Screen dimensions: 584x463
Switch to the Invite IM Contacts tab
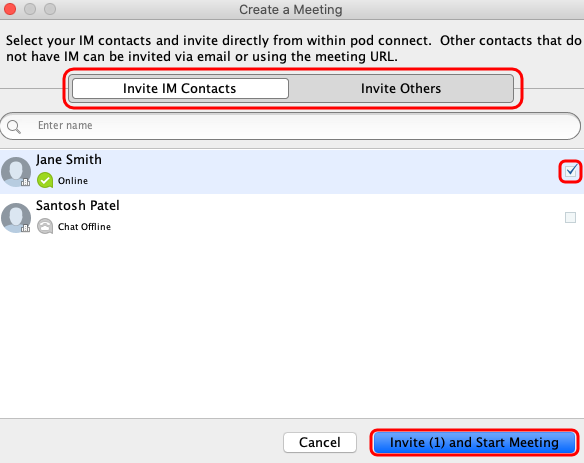click(180, 88)
